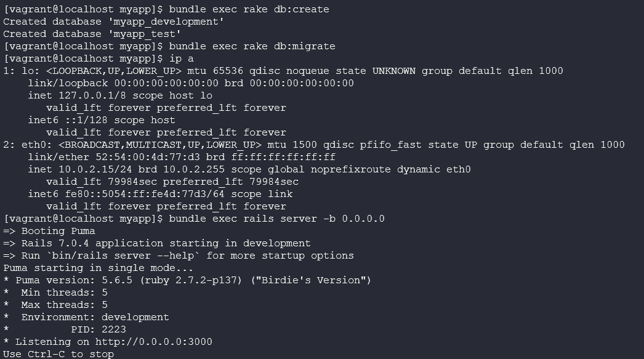Click the 'Max threads: 5' line
This screenshot has width=644, height=359.
64,305
